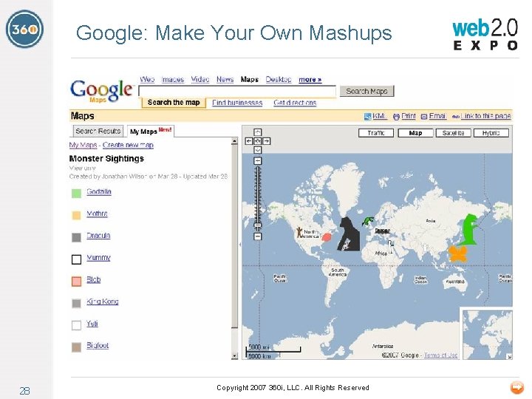The image size is (532, 399).
Task: Zoom in with the top plus button
Action: coord(258,160)
